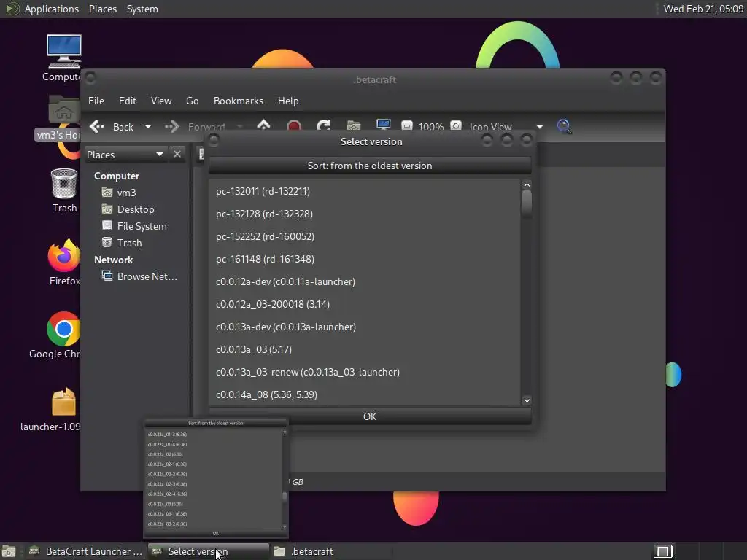Screen dimensions: 747x560
Task: Click the clock in the top panel
Action: (x=703, y=9)
